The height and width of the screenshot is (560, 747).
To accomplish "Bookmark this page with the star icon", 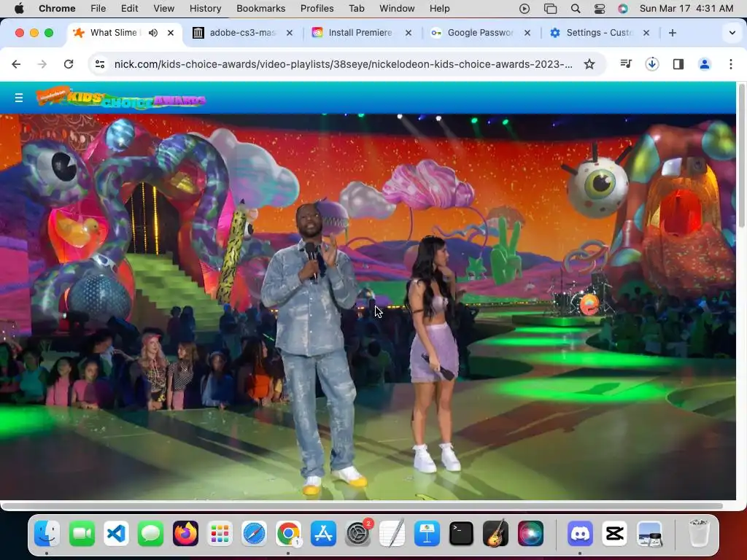I will (x=589, y=64).
